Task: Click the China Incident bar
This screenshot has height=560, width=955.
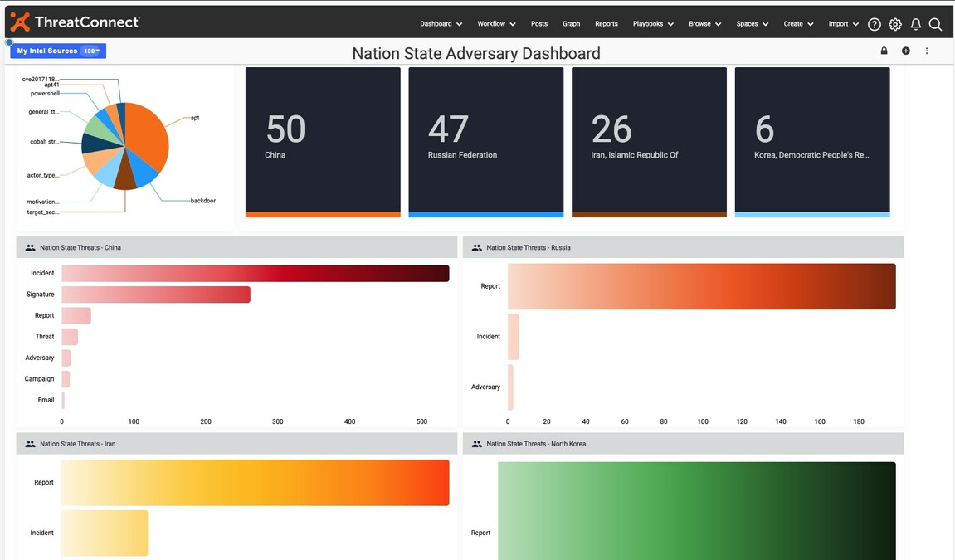Action: point(256,273)
